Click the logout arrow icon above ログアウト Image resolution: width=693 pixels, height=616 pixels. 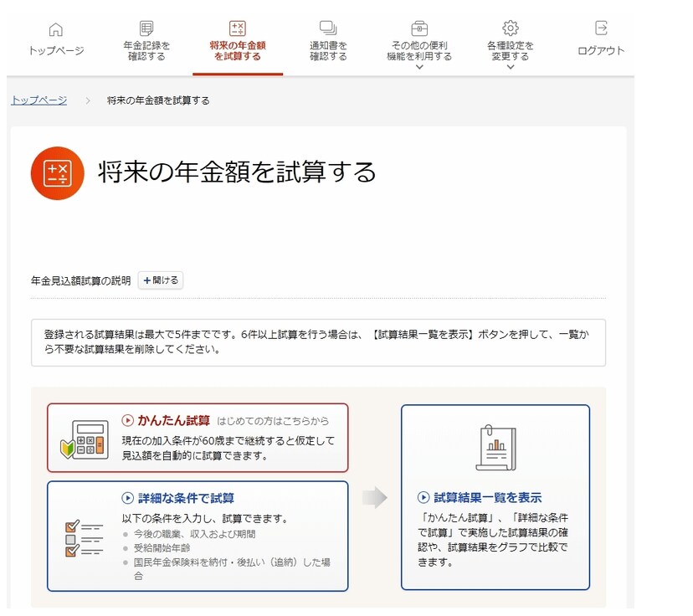599,28
